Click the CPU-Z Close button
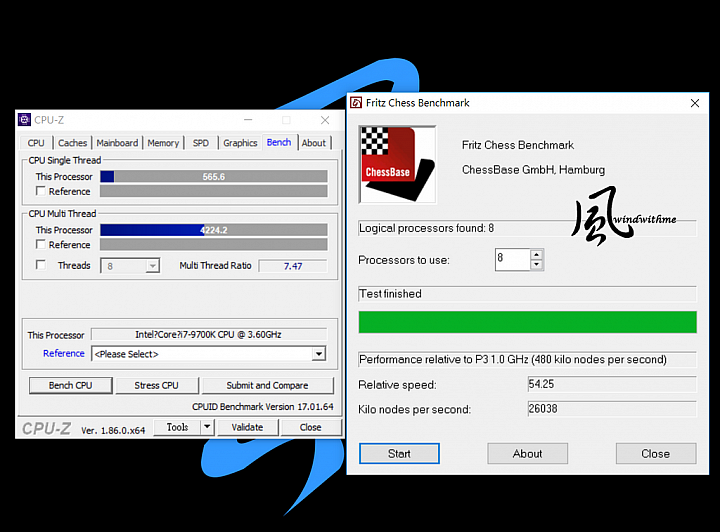The width and height of the screenshot is (720, 532). point(310,427)
